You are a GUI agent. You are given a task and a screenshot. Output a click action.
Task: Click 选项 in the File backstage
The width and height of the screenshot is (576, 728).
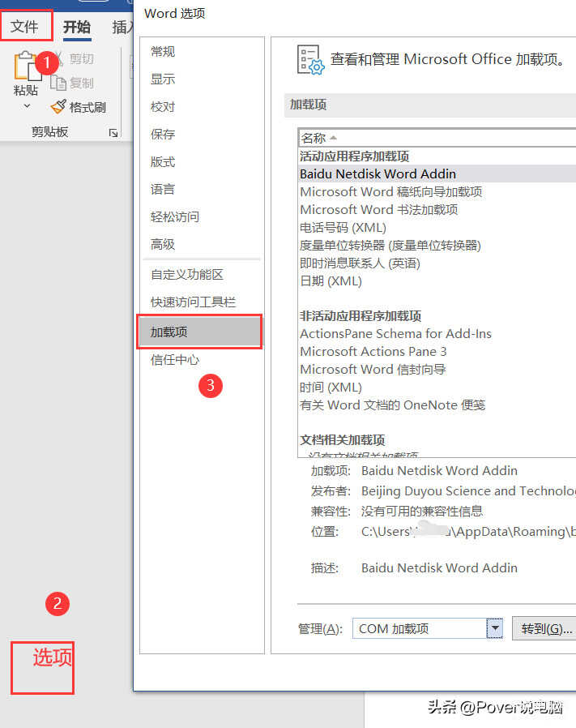coord(52,657)
